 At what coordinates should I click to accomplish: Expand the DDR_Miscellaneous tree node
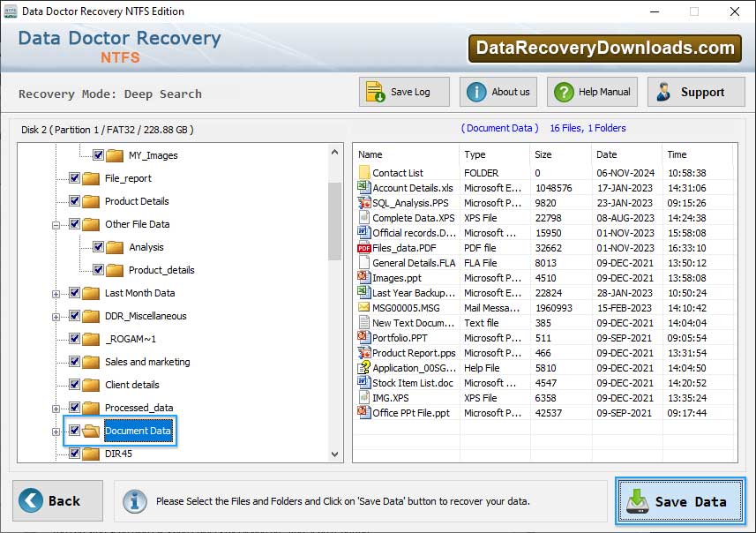(x=56, y=317)
